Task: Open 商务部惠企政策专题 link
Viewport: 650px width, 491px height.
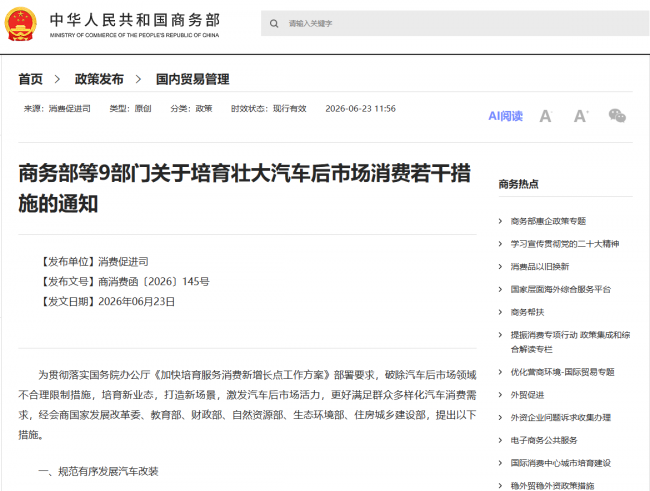Action: [548, 221]
